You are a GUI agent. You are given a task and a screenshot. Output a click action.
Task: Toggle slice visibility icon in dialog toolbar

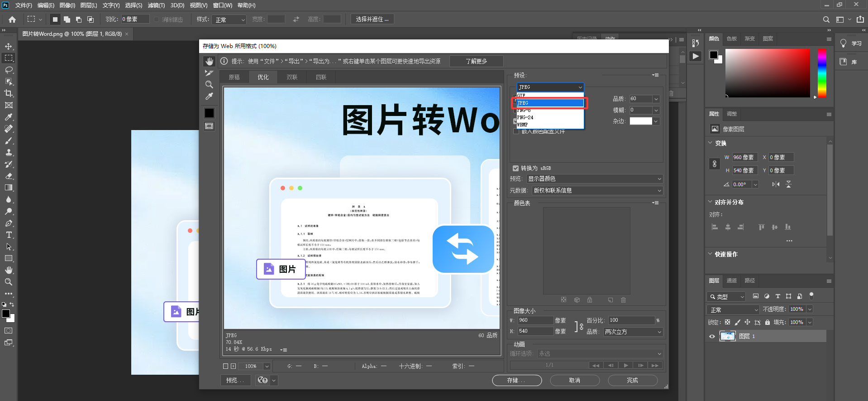(x=209, y=126)
